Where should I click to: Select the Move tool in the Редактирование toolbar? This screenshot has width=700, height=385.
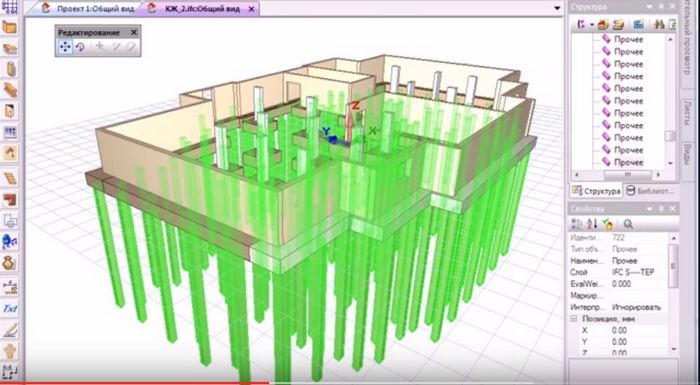click(x=65, y=46)
